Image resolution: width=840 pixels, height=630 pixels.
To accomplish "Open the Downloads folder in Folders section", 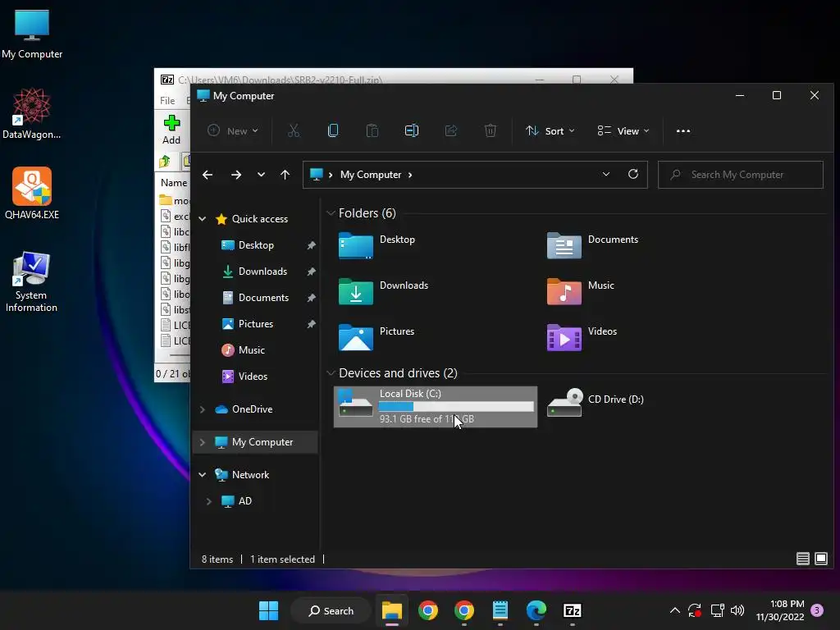I will 384,291.
